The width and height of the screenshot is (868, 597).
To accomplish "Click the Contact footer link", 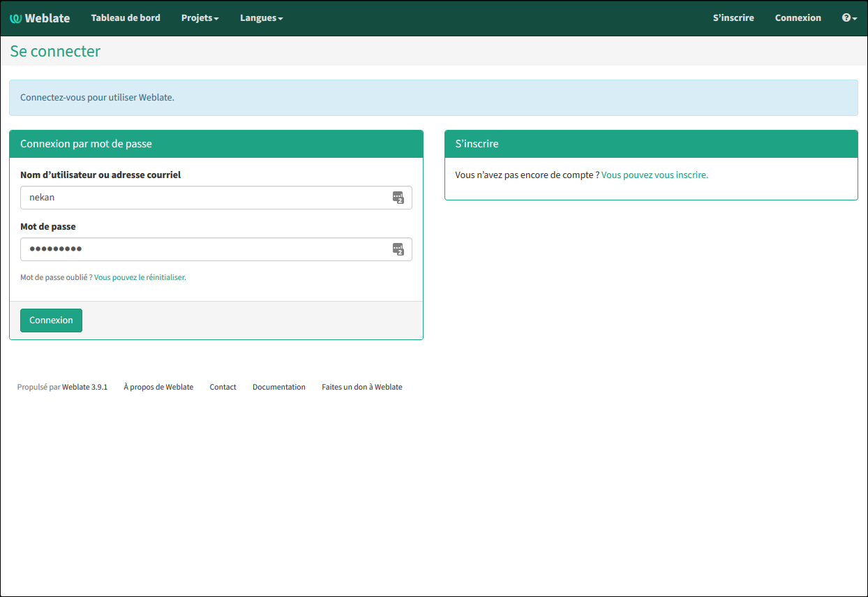I will pos(223,387).
